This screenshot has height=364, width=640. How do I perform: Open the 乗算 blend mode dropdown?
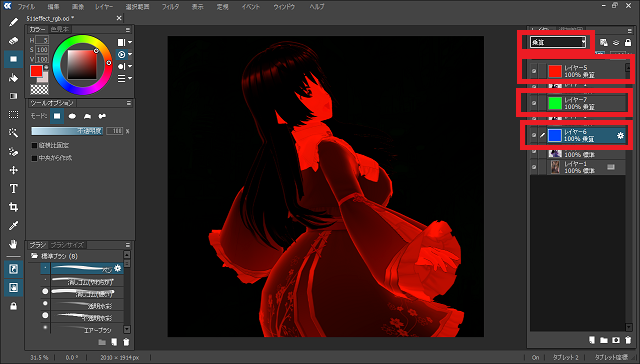click(558, 42)
